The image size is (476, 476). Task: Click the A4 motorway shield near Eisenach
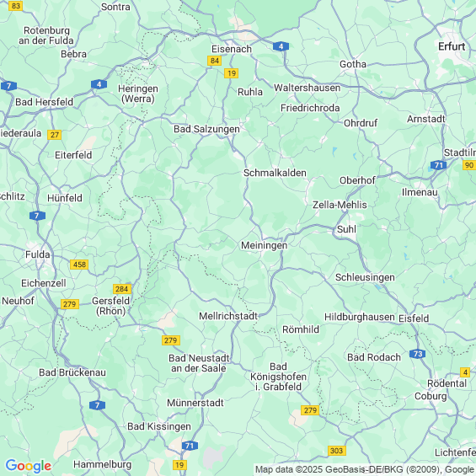click(281, 46)
